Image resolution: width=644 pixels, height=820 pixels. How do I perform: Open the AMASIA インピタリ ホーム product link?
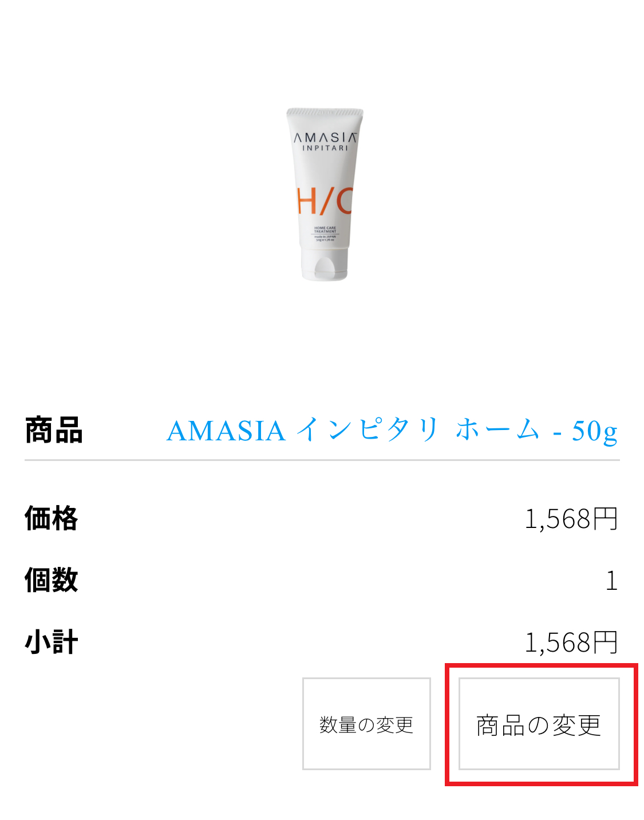tap(392, 431)
